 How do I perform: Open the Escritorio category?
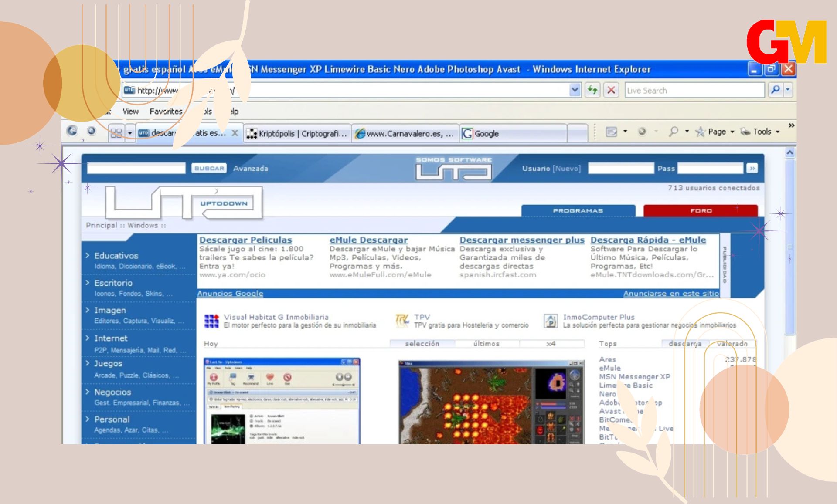(113, 283)
